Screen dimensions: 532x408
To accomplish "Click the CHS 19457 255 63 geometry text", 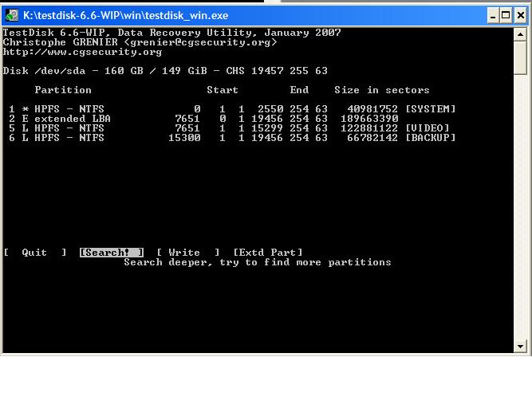I will click(277, 71).
